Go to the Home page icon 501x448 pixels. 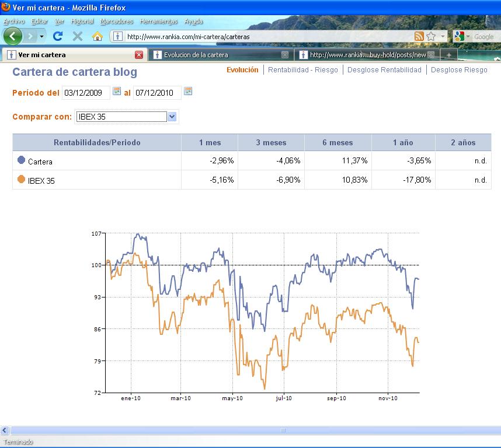click(x=98, y=36)
